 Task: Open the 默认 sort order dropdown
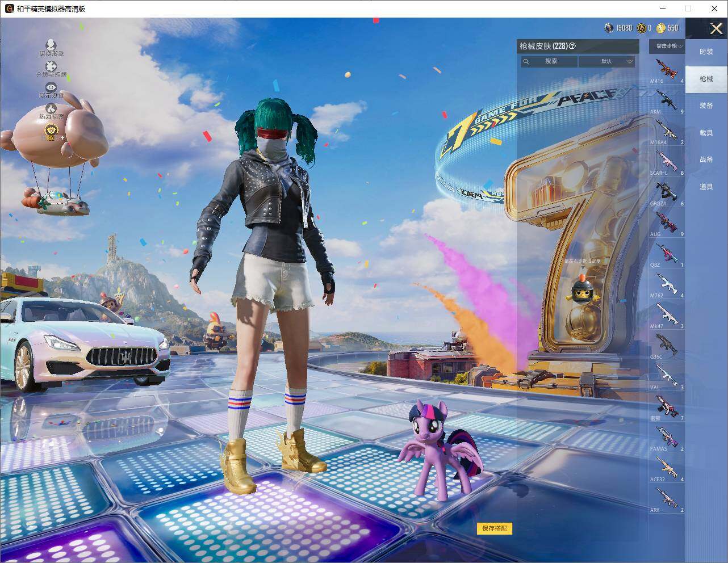[606, 61]
